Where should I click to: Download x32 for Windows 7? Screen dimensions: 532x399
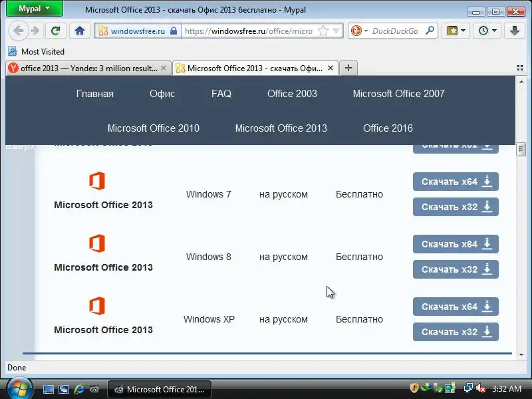tap(456, 207)
